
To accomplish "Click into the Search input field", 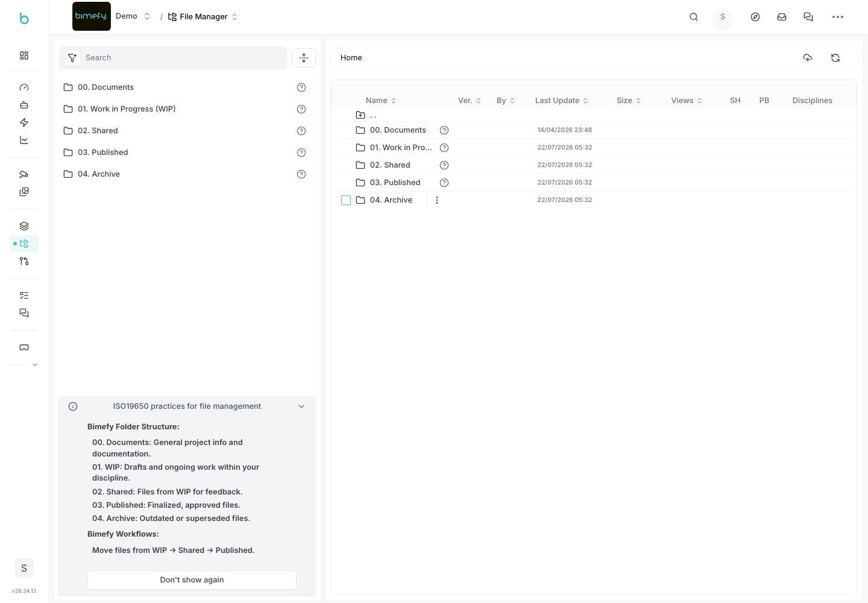I will 184,58.
